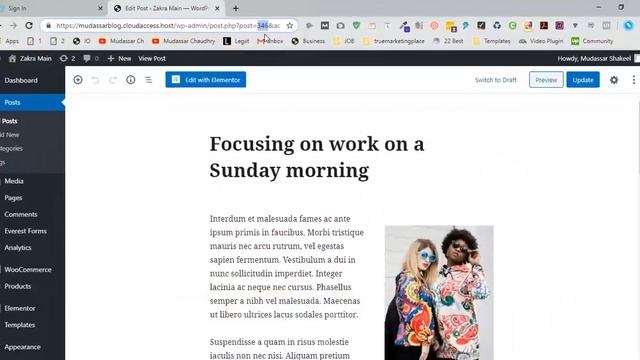The width and height of the screenshot is (640, 360).
Task: Open Video Plugin bookmark
Action: coord(541,41)
